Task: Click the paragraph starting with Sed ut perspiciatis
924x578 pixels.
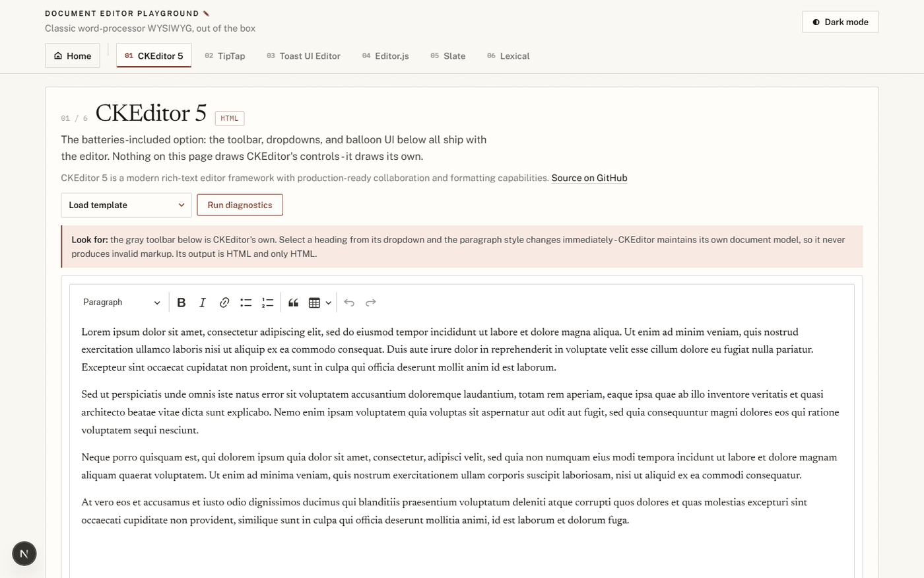Action: (x=461, y=412)
